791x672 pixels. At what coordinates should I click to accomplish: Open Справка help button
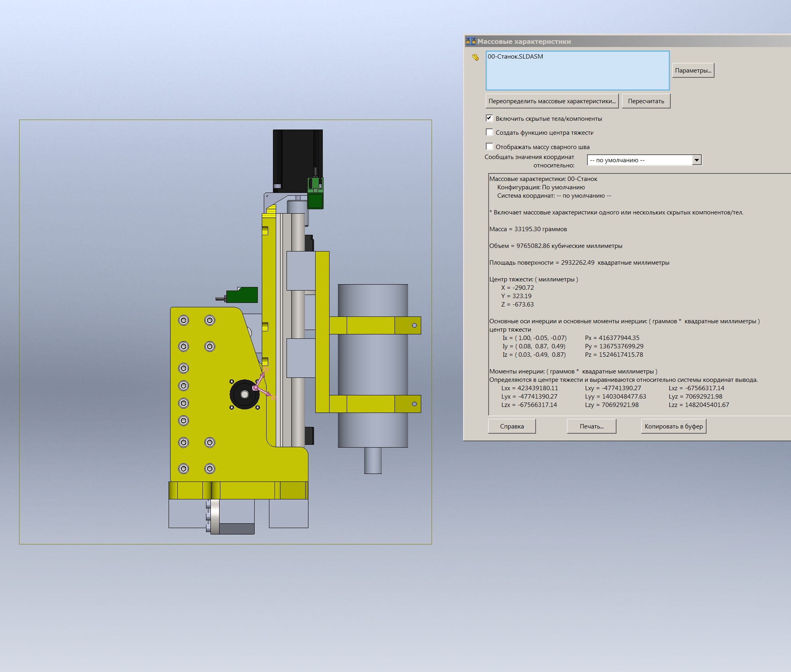pyautogui.click(x=512, y=426)
